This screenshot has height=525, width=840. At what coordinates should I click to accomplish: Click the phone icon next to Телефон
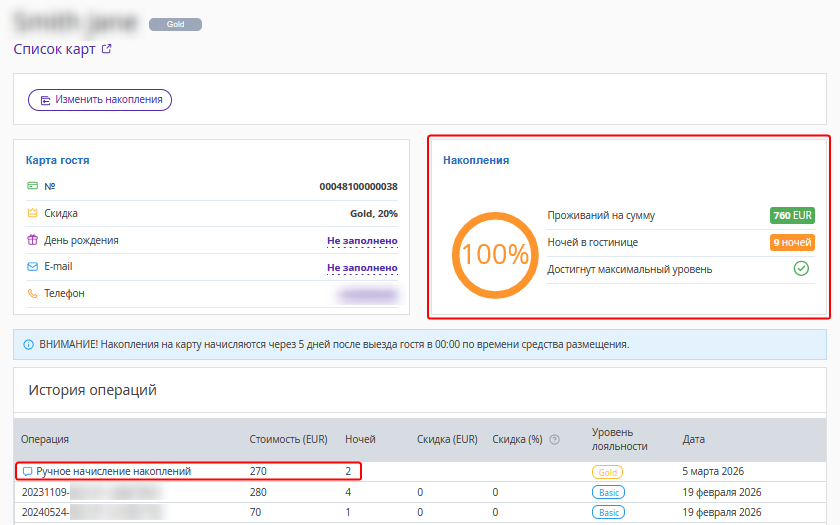pos(32,294)
